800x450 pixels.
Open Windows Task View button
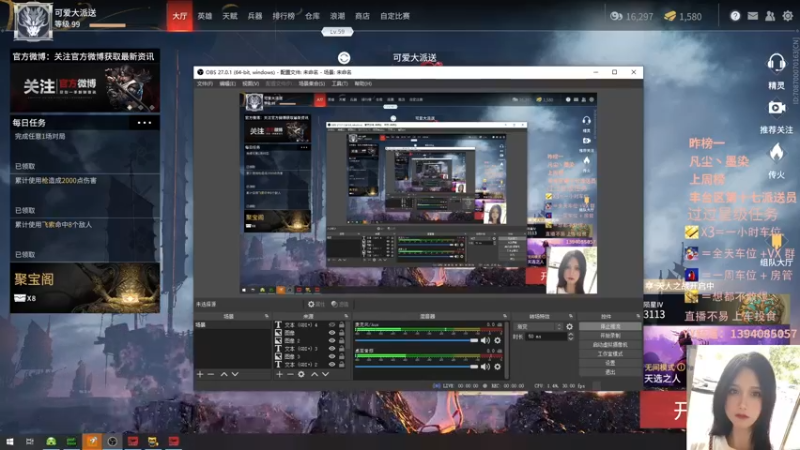pyautogui.click(x=30, y=441)
